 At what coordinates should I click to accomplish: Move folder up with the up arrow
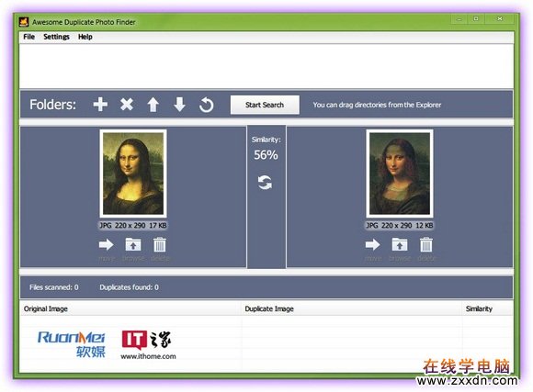(153, 105)
